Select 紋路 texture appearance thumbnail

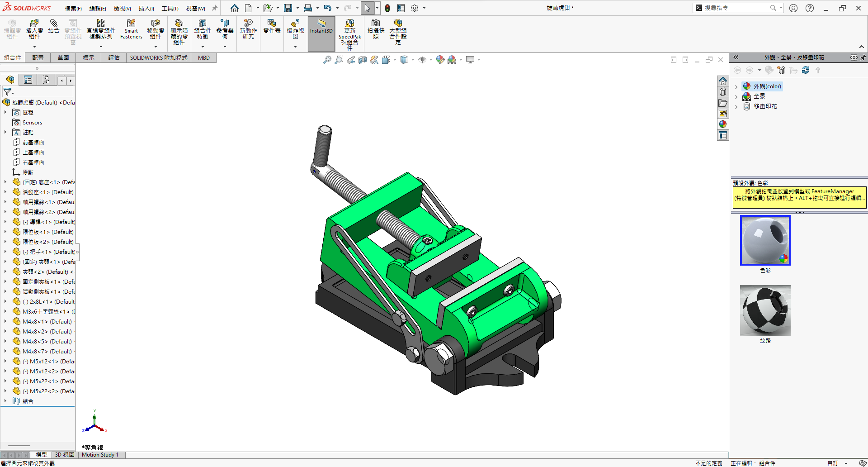pos(765,310)
